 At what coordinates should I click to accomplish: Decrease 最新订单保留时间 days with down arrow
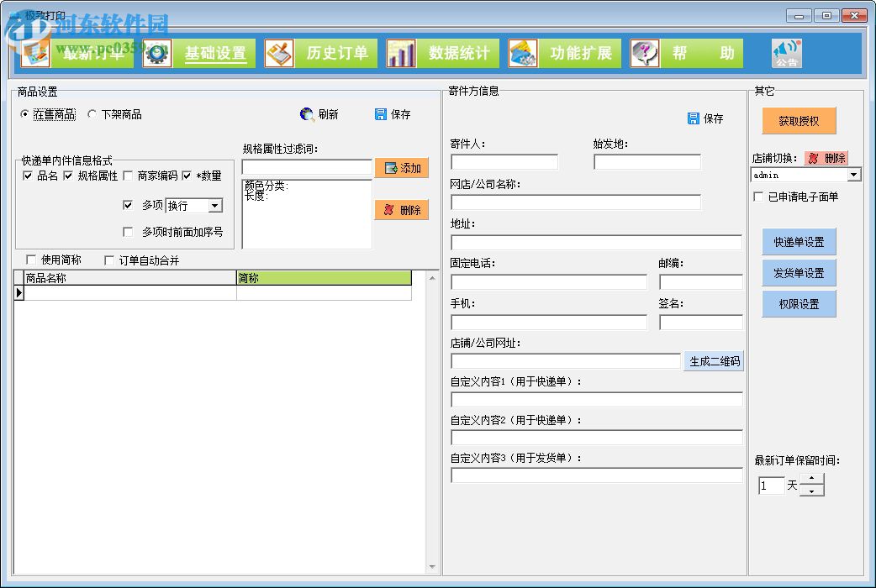click(x=812, y=491)
